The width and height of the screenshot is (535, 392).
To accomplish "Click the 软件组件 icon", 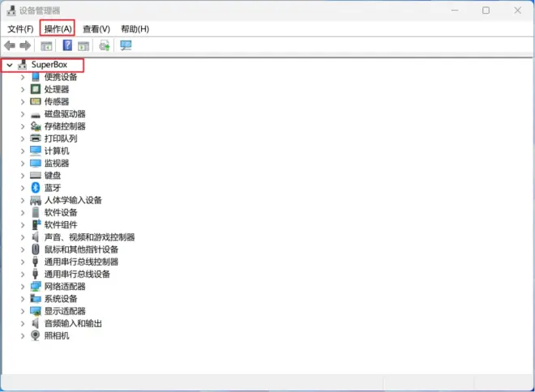I will (36, 224).
